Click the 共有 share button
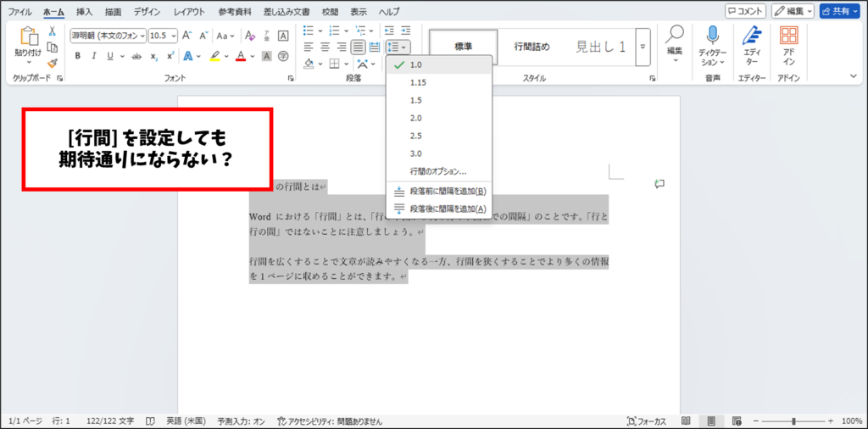868x429 pixels. [x=839, y=11]
